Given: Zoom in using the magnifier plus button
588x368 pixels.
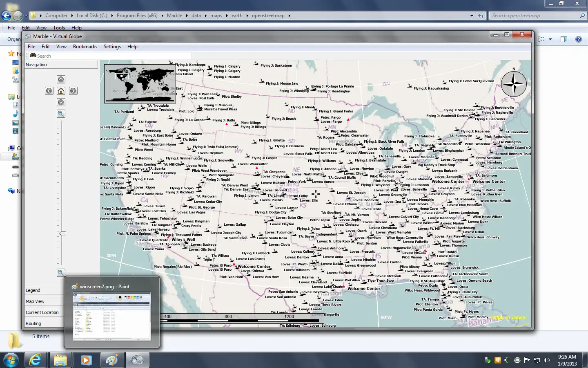Looking at the screenshot, I should (61, 114).
